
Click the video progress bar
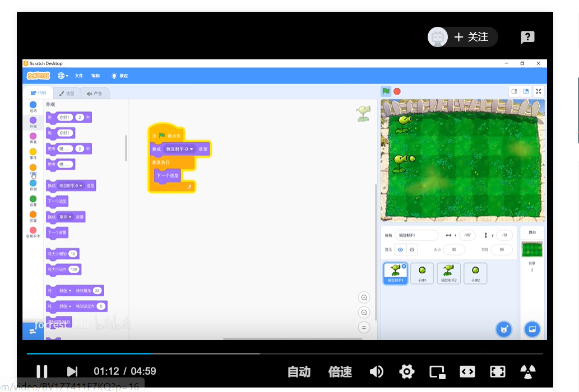285,353
